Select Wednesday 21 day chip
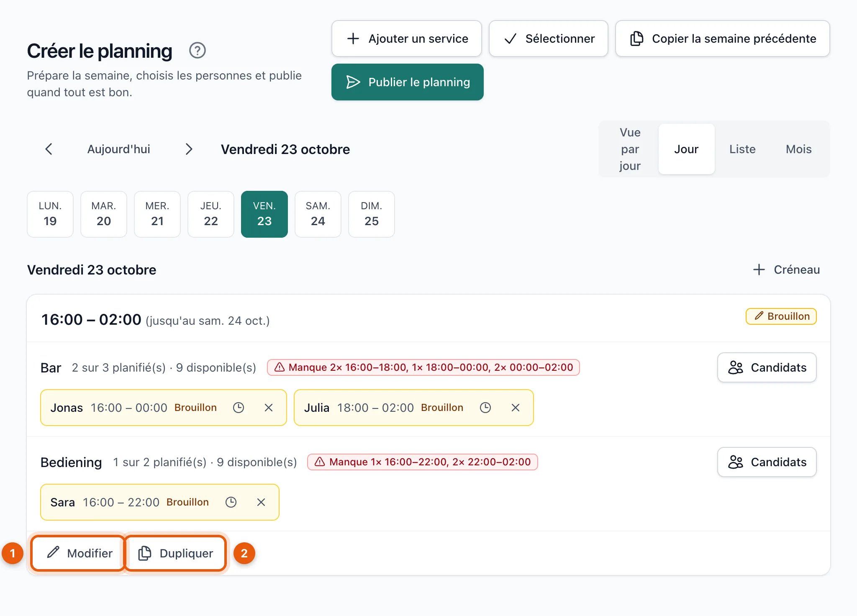This screenshot has width=857, height=616. point(157,214)
